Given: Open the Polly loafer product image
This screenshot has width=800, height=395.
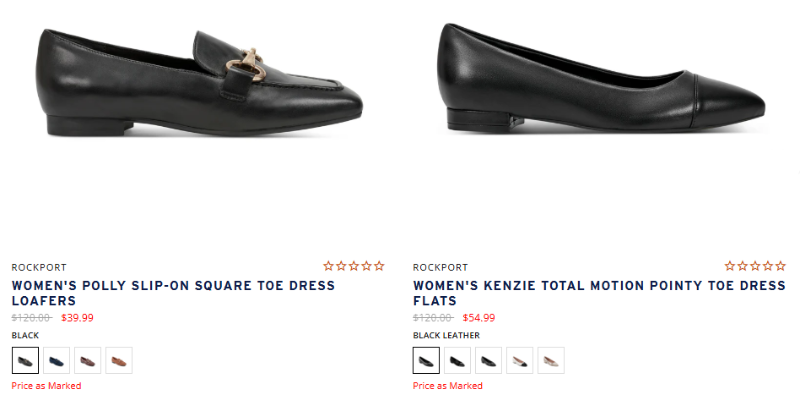Looking at the screenshot, I should point(199,83).
